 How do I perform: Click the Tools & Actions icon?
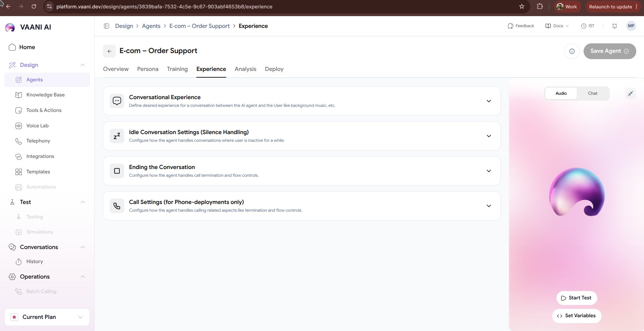(x=19, y=110)
